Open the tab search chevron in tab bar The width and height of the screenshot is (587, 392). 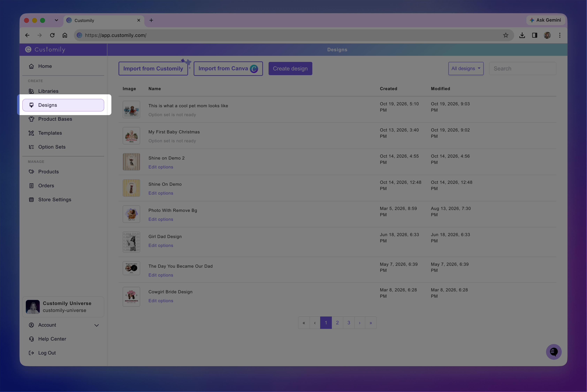click(x=56, y=20)
